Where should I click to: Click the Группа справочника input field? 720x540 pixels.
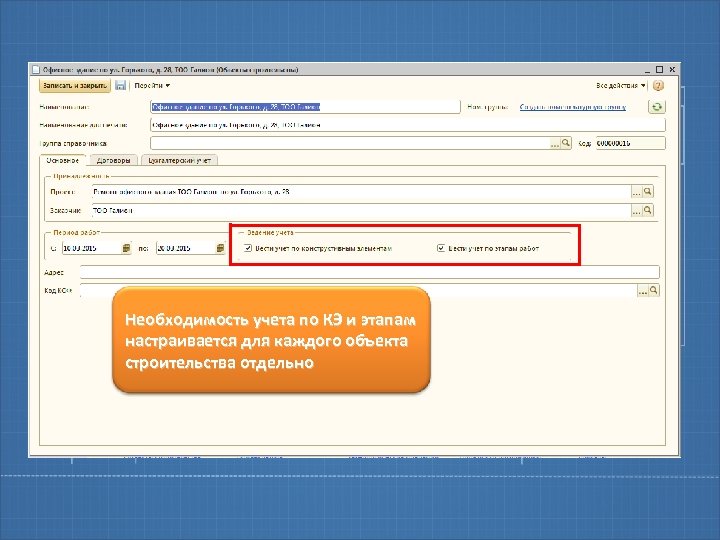[x=350, y=143]
